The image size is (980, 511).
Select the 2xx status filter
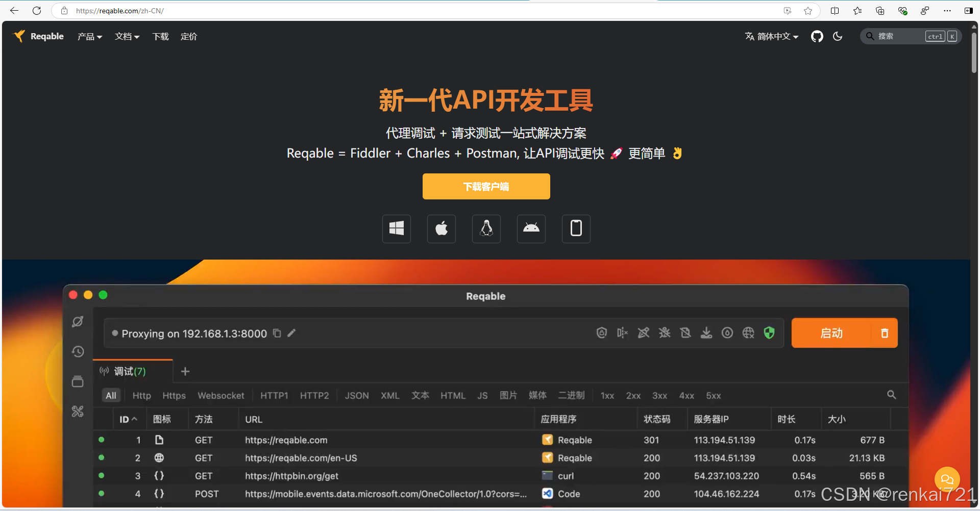pos(633,396)
